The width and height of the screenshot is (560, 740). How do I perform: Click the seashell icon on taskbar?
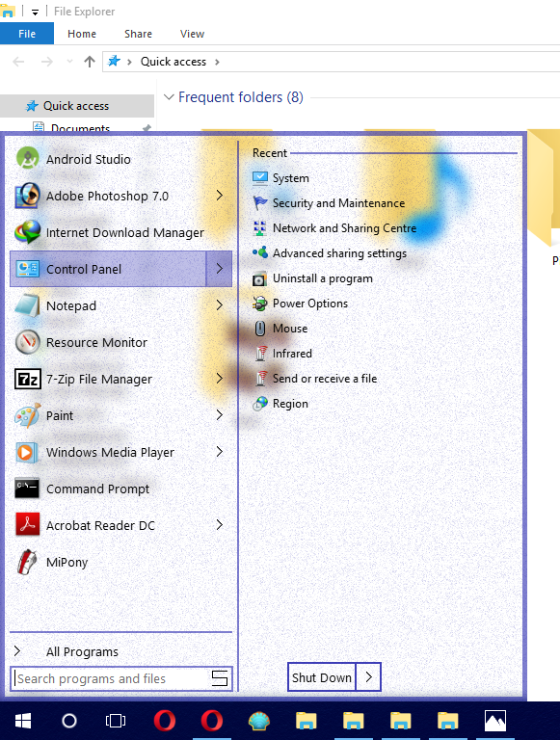pos(259,721)
